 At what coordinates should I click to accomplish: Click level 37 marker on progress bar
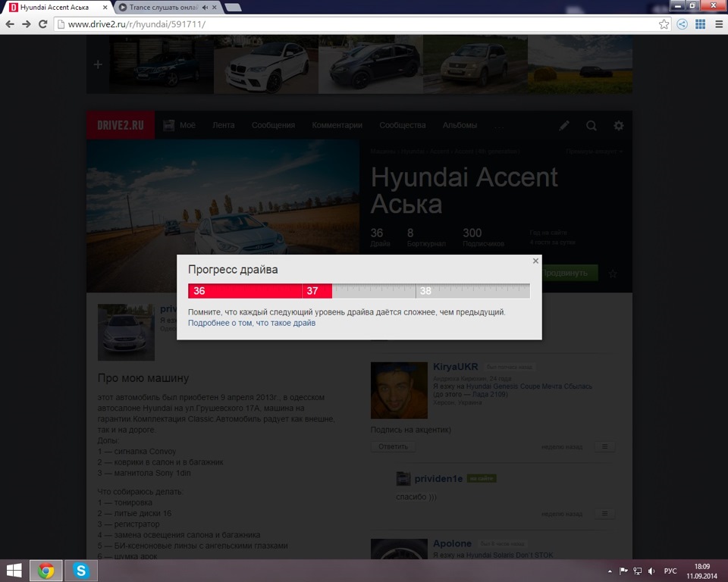pos(312,291)
